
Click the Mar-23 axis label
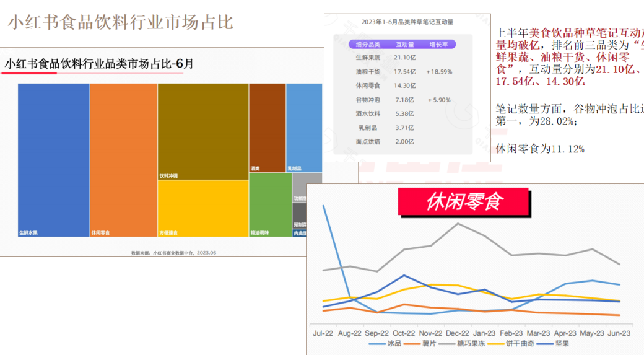(538, 333)
